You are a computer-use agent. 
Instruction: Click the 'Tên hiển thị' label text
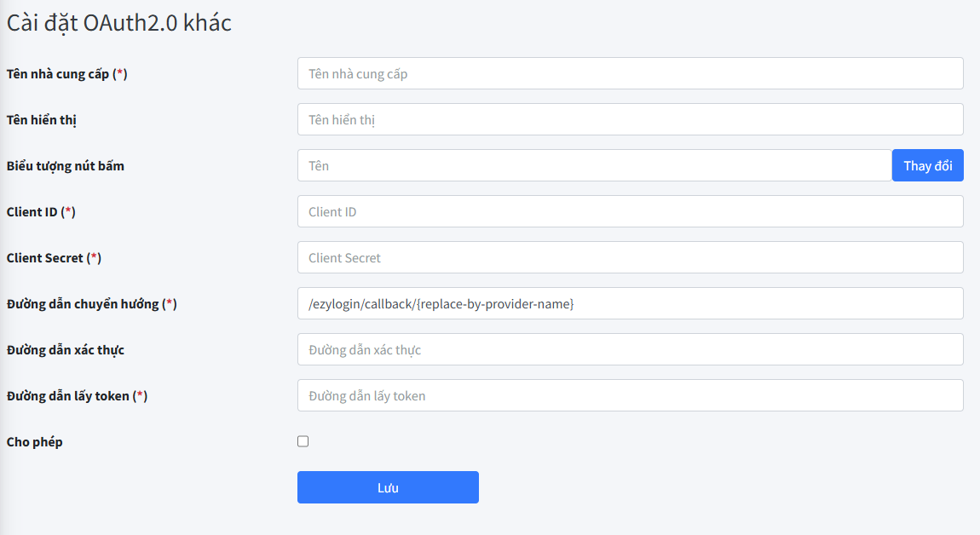tap(42, 120)
